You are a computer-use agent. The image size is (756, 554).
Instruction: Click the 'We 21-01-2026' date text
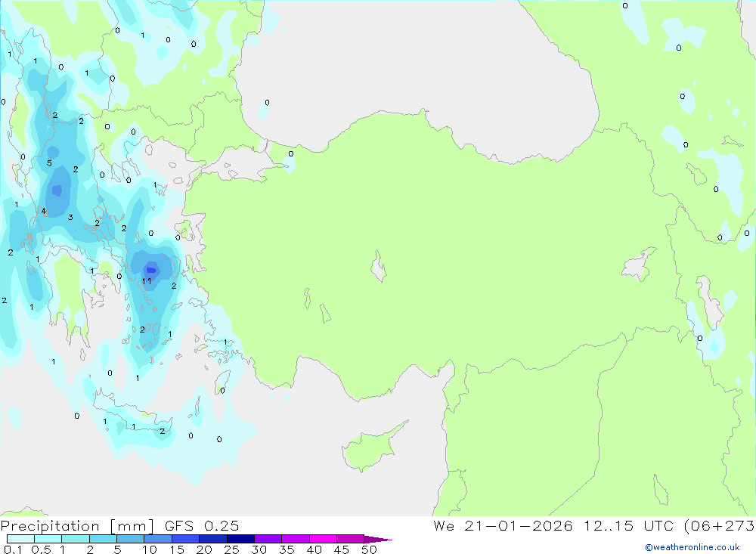tap(503, 526)
